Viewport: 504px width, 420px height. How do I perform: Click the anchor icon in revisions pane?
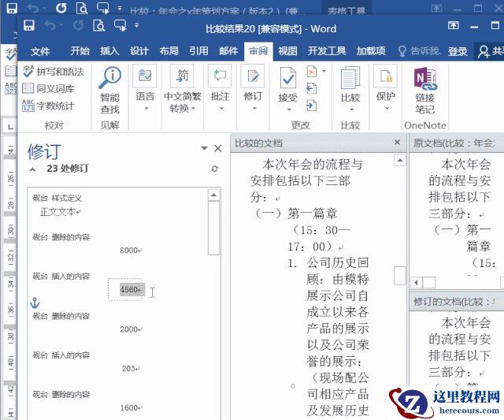[35, 303]
